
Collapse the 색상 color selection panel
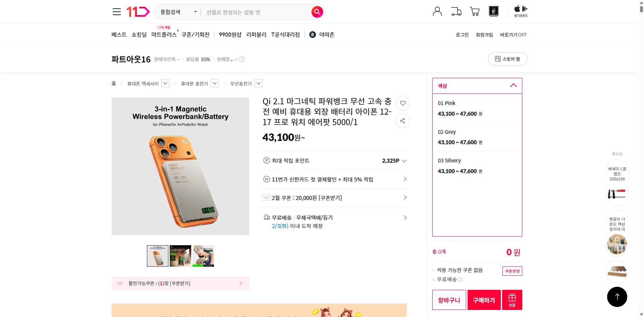point(513,86)
